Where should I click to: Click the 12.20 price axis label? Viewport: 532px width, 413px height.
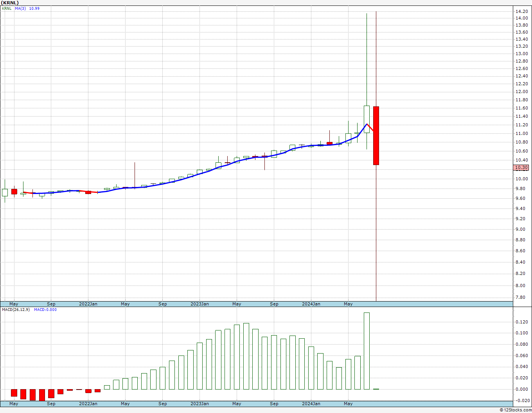[521, 84]
